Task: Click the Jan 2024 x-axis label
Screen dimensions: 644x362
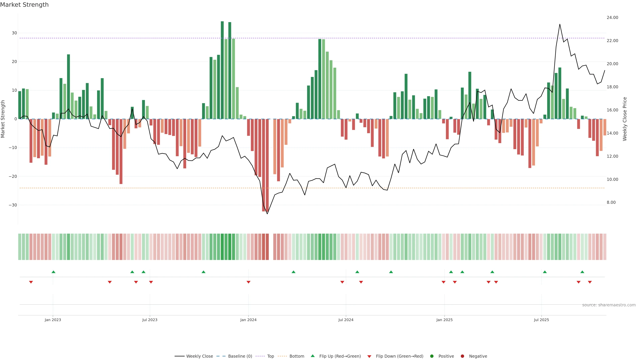Action: [248, 320]
